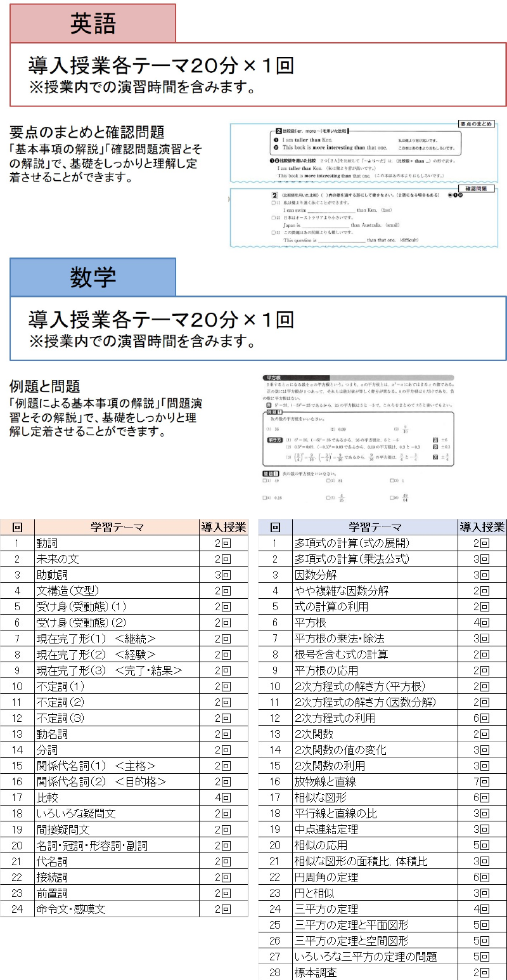Select the 円と相似 theme cell

(x=375, y=893)
